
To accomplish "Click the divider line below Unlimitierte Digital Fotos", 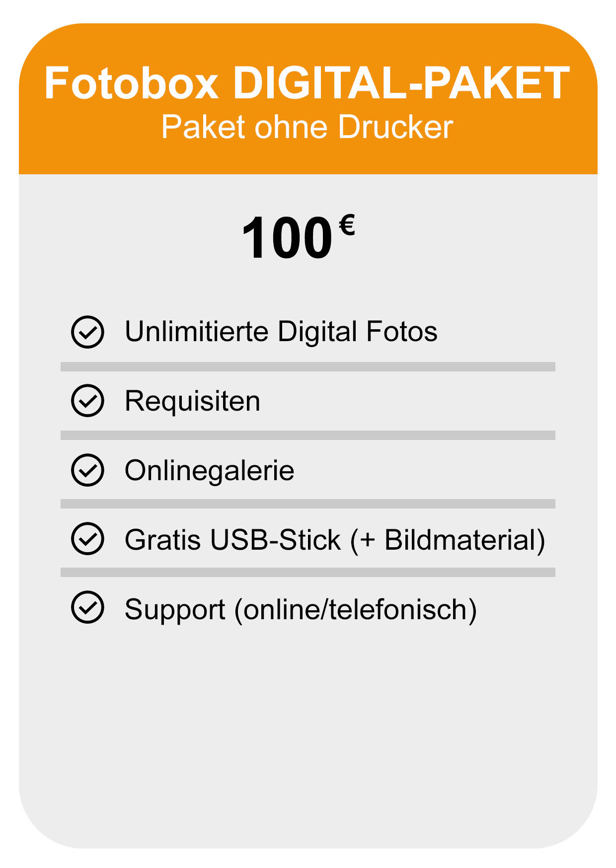I will [308, 366].
